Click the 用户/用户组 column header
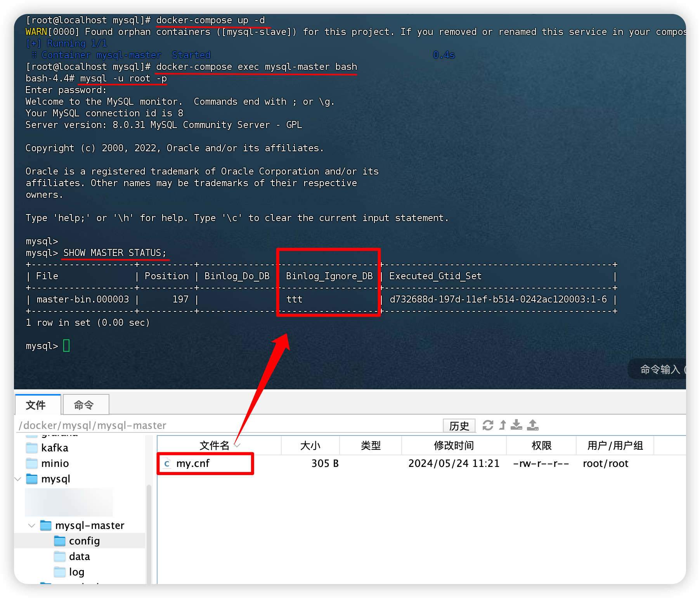Viewport: 700px width, 598px height. [x=615, y=445]
